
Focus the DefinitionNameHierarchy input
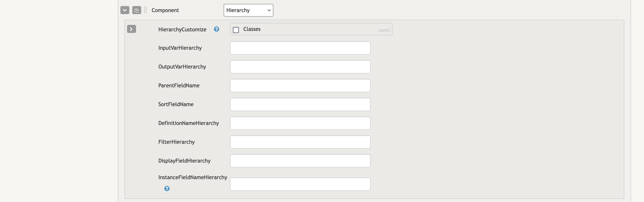tap(300, 123)
